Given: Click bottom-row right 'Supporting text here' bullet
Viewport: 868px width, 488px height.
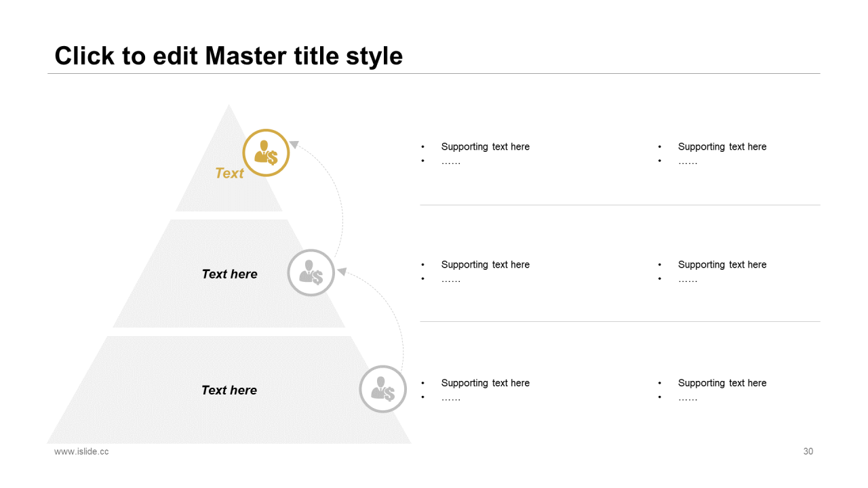Looking at the screenshot, I should coord(722,383).
